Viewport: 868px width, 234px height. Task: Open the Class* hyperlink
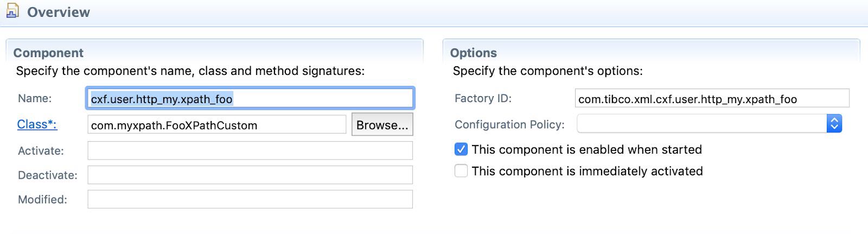tap(37, 124)
